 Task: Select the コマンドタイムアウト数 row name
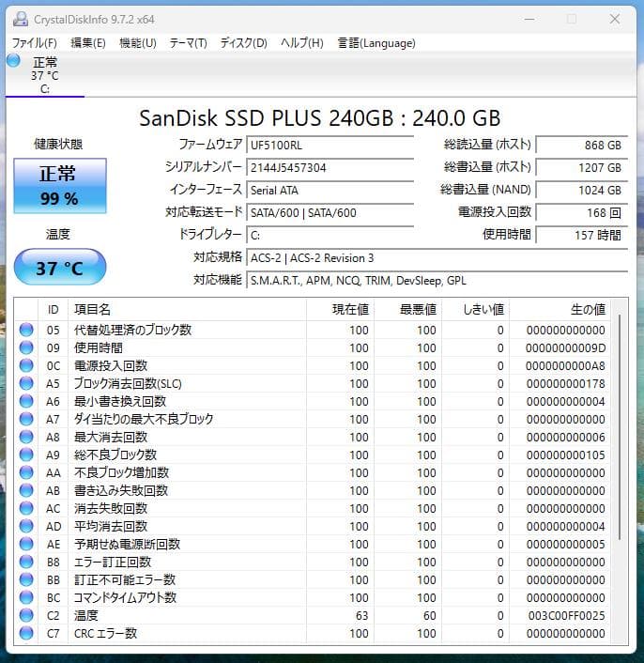pyautogui.click(x=125, y=597)
